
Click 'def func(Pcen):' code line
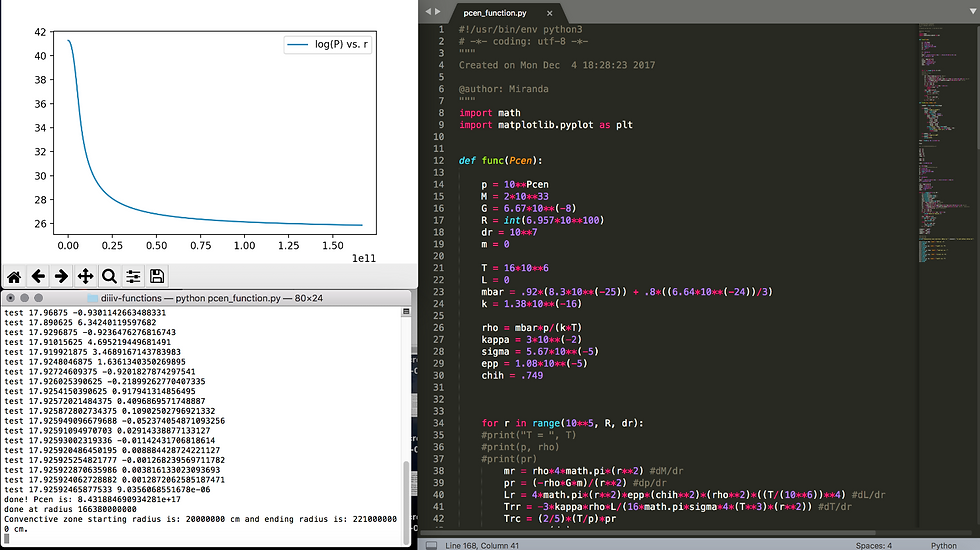pos(501,161)
